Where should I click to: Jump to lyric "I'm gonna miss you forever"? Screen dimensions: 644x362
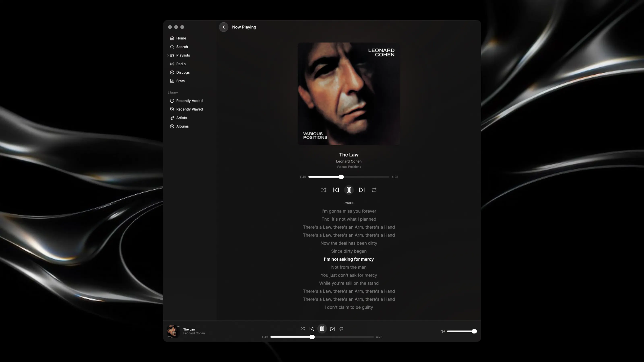coord(349,211)
